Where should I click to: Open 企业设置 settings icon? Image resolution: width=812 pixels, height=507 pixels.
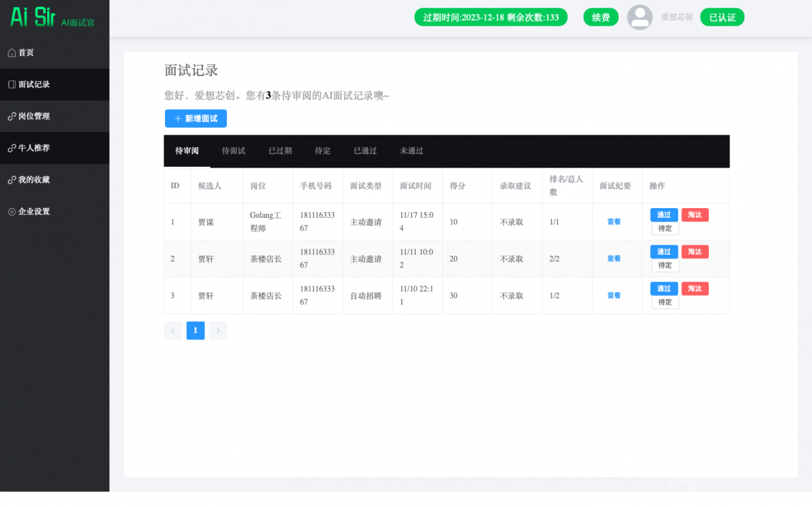point(12,211)
